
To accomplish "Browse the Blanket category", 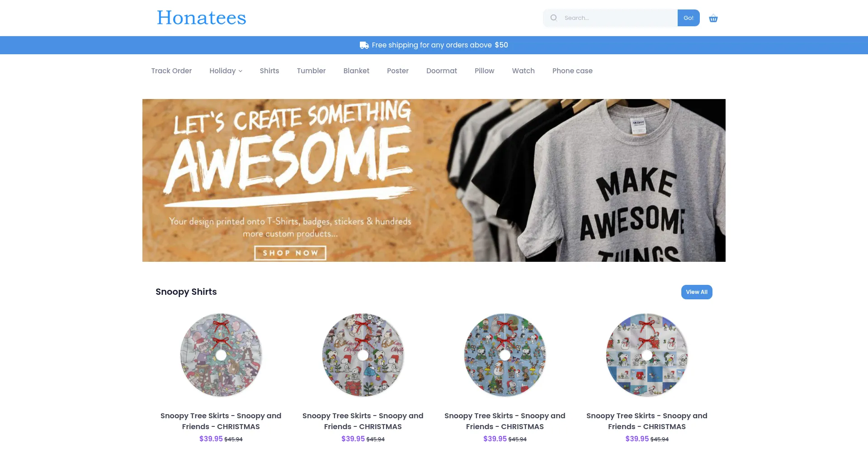I will 356,71.
